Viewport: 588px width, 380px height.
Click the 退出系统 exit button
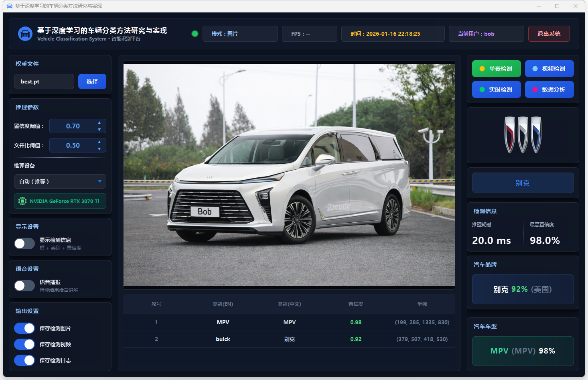coord(549,34)
